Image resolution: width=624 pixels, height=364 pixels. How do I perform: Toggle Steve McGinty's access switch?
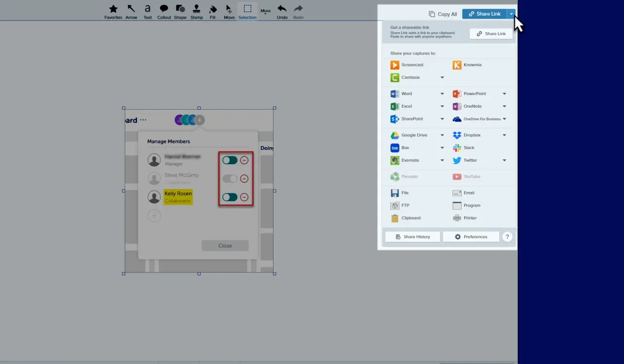230,179
